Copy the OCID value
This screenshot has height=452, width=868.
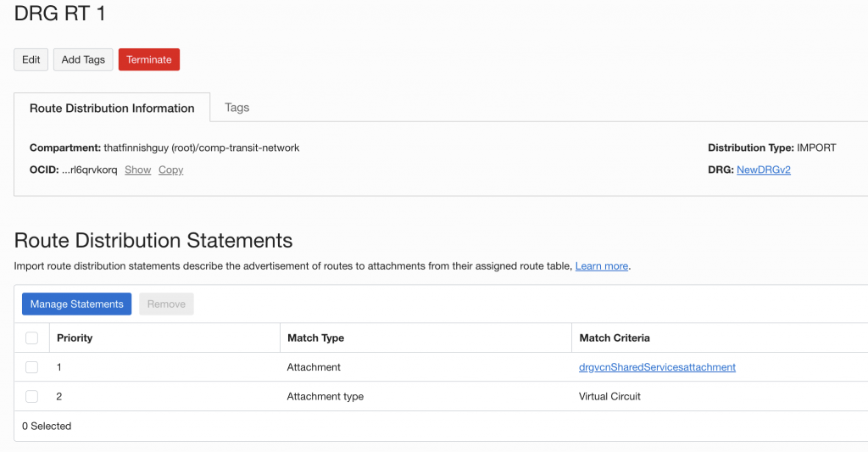tap(170, 170)
